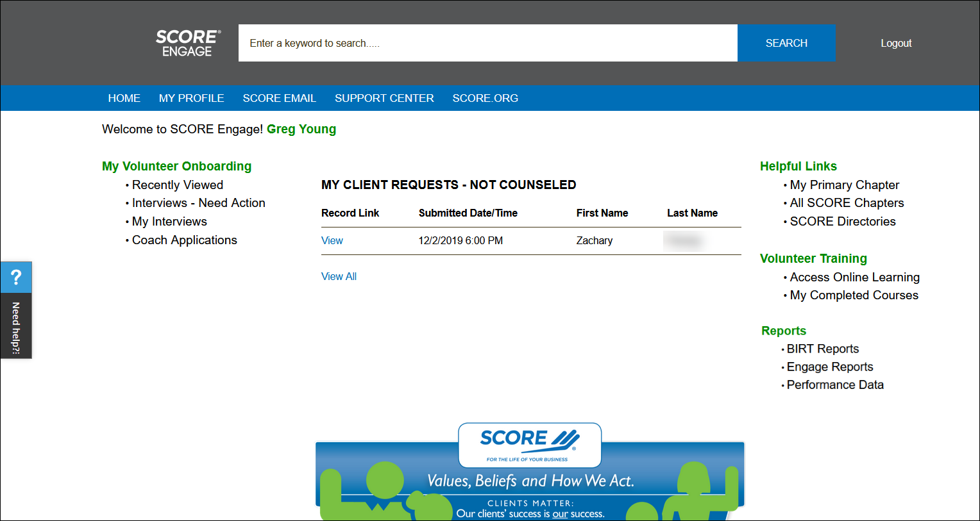Open the question mark help icon
Viewport: 980px width, 521px height.
pos(16,277)
